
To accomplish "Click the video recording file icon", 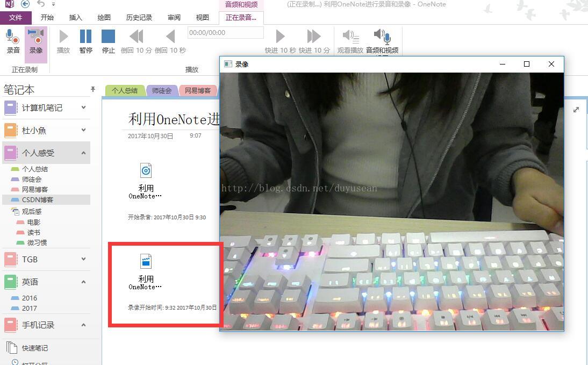I will [x=146, y=261].
